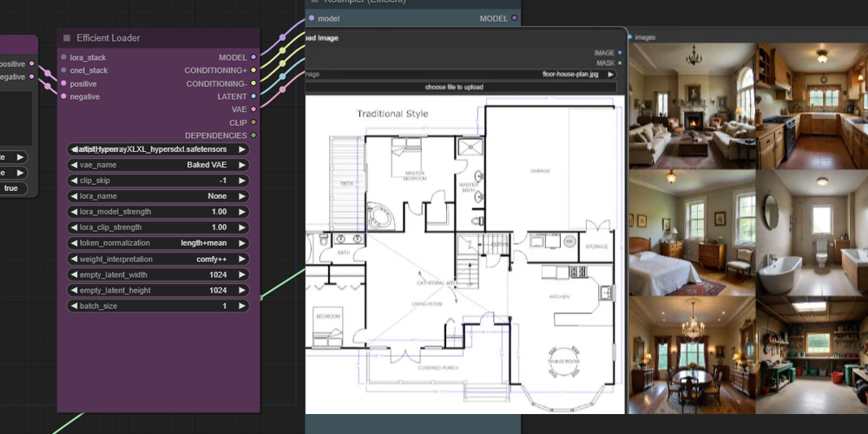Click the KSampler MODEL output port
The height and width of the screenshot is (434, 868).
(514, 18)
